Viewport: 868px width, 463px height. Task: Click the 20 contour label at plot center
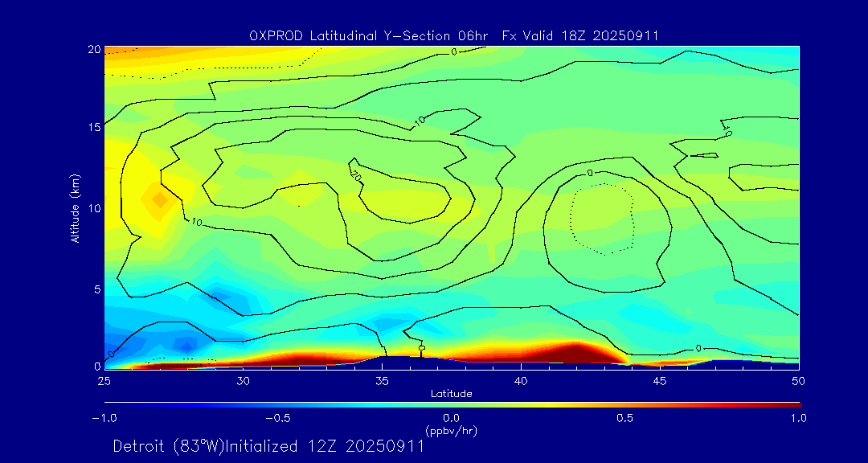click(x=355, y=173)
